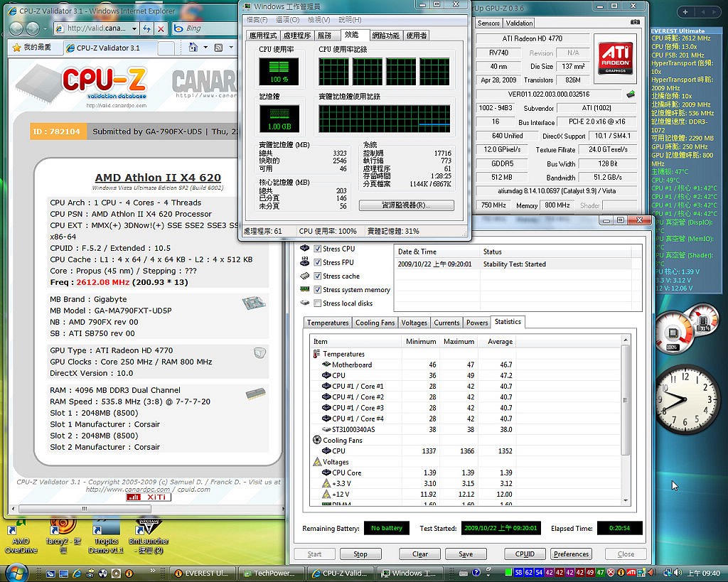Image resolution: width=728 pixels, height=582 pixels.
Task: Click the favorites star icon in IE
Action: [17, 48]
